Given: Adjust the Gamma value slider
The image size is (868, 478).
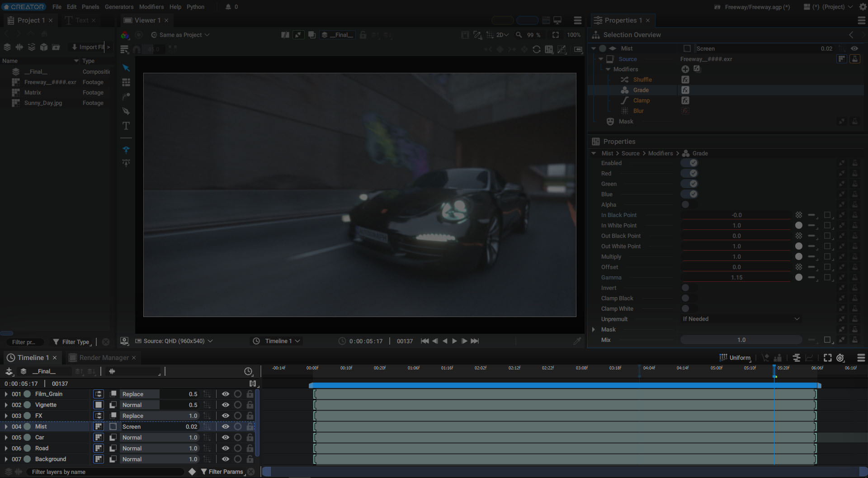Looking at the screenshot, I should [x=736, y=277].
